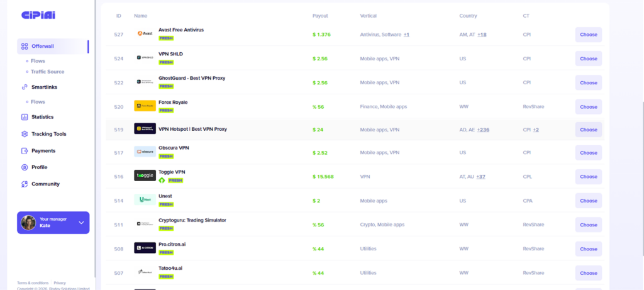Viewport: 644px width, 290px height.
Task: Click the Tracking Tools gear icon
Action: [25, 134]
